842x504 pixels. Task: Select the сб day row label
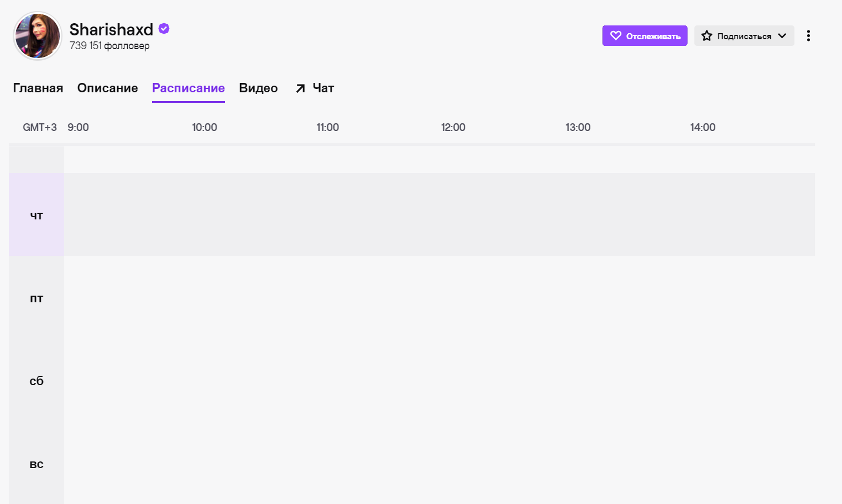pyautogui.click(x=36, y=381)
